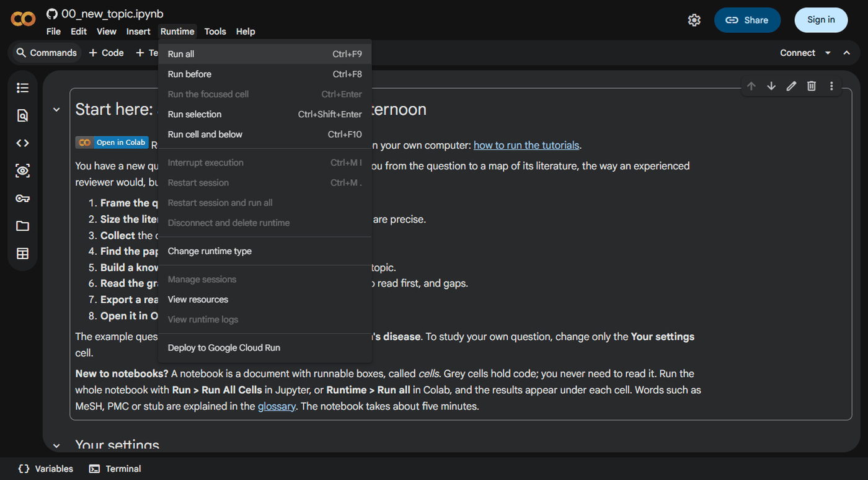Collapse the 'Start here' section
Image resolution: width=868 pixels, height=480 pixels.
(x=56, y=110)
